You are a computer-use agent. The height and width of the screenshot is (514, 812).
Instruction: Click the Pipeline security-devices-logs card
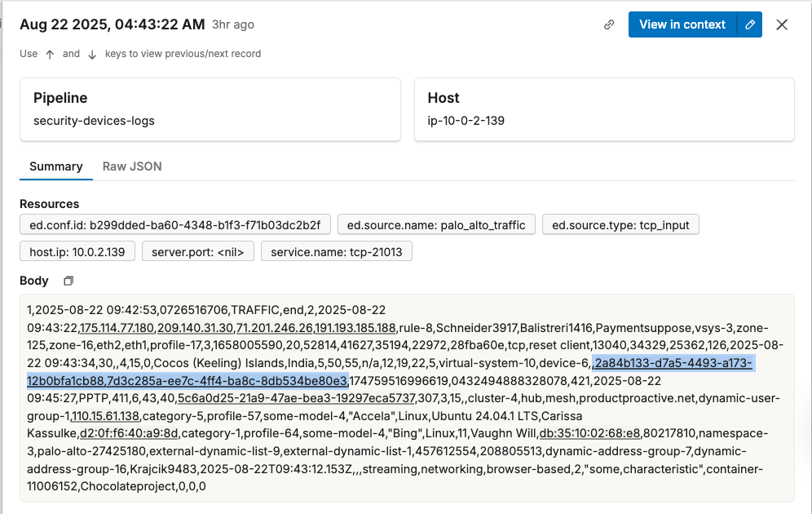tap(210, 109)
